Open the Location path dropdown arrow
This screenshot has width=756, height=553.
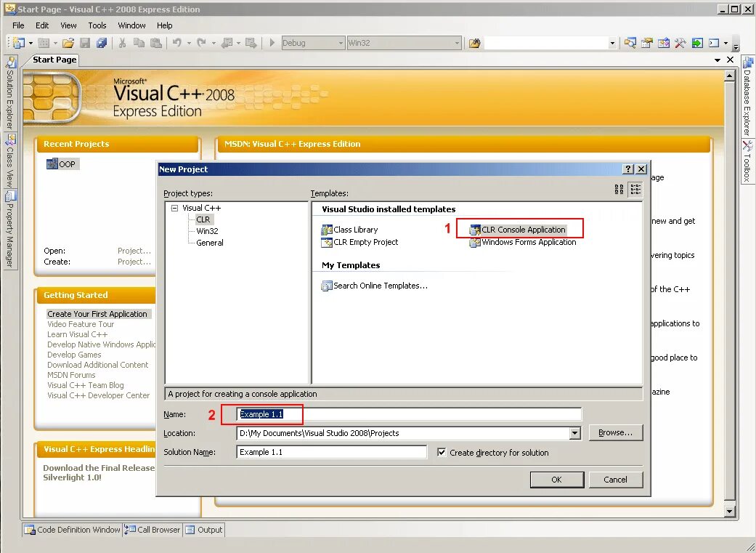pyautogui.click(x=574, y=433)
